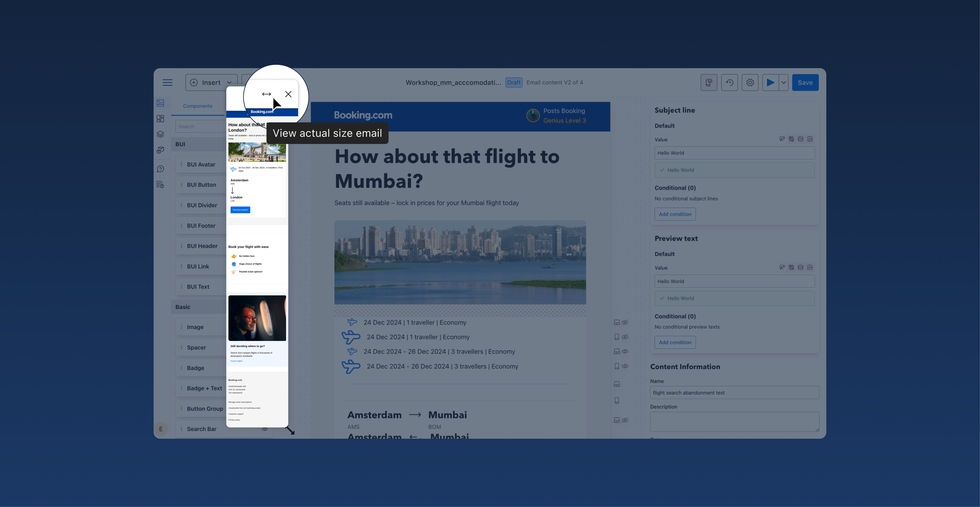Click the components Search field

point(201,126)
